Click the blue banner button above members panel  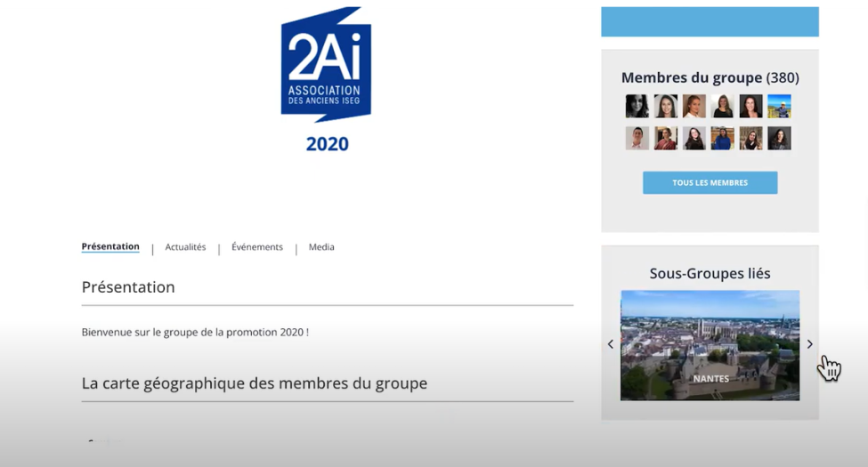710,21
